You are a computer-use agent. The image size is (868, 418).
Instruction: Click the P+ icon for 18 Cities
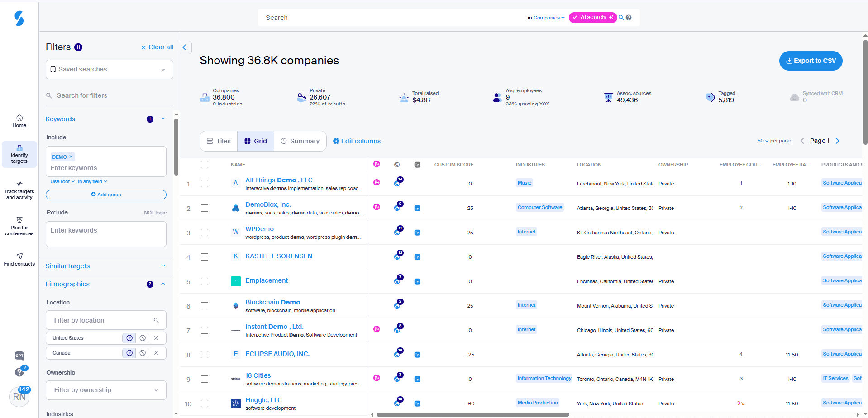coord(377,378)
